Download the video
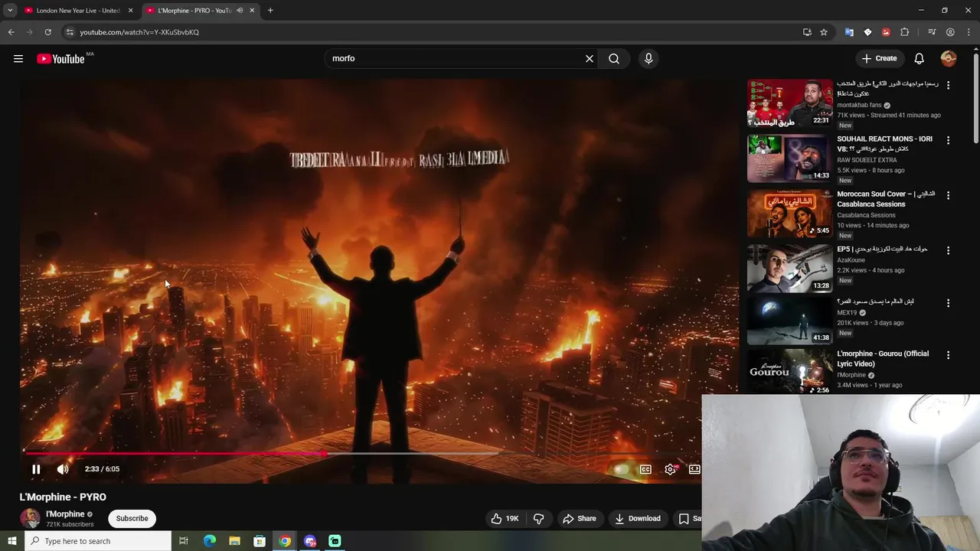Image resolution: width=980 pixels, height=551 pixels. pos(637,518)
